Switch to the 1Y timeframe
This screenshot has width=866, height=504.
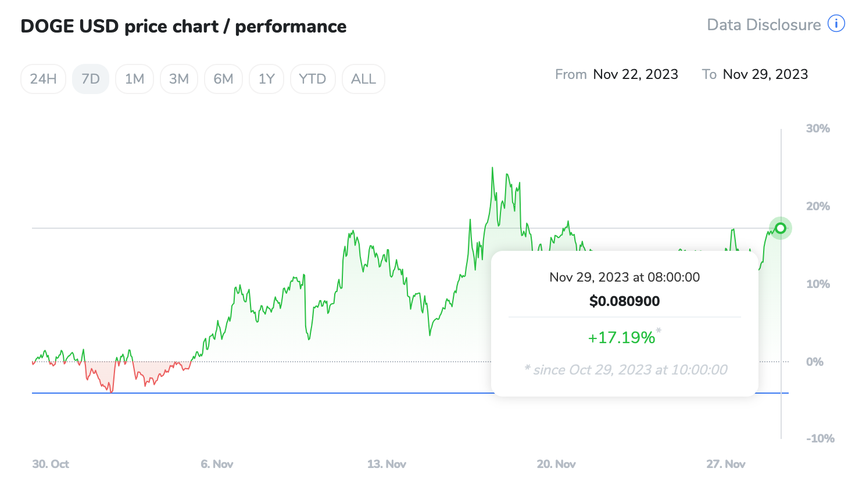tap(266, 78)
